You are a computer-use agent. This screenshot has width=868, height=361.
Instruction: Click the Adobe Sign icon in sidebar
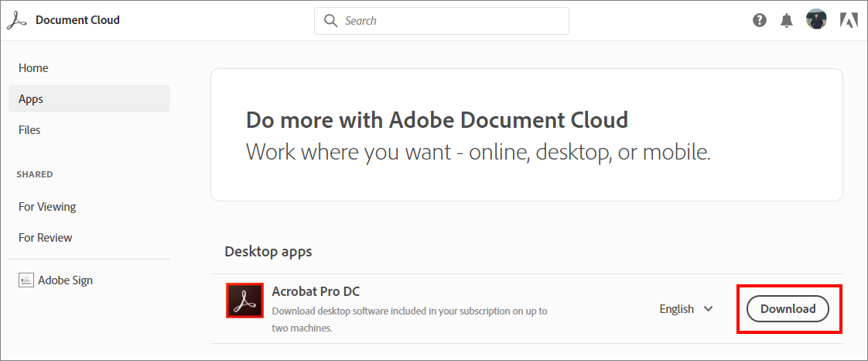coord(26,280)
